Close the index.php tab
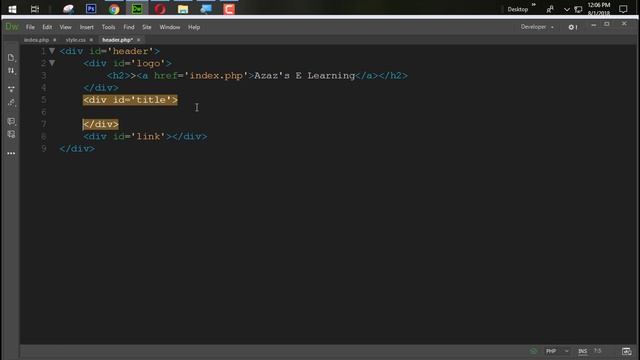640x360 pixels. (55, 40)
